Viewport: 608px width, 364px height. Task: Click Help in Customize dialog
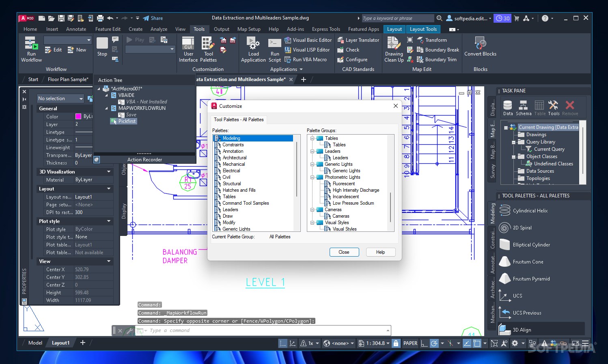coord(380,252)
